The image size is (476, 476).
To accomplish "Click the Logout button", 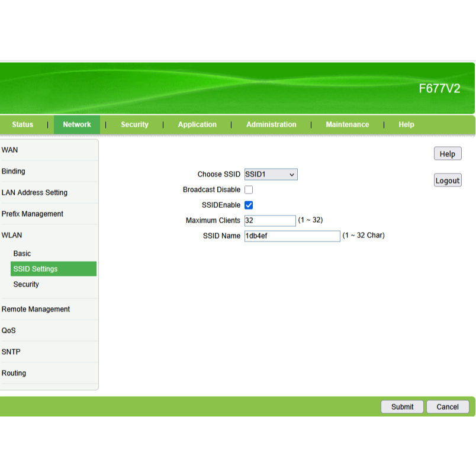I will click(447, 181).
